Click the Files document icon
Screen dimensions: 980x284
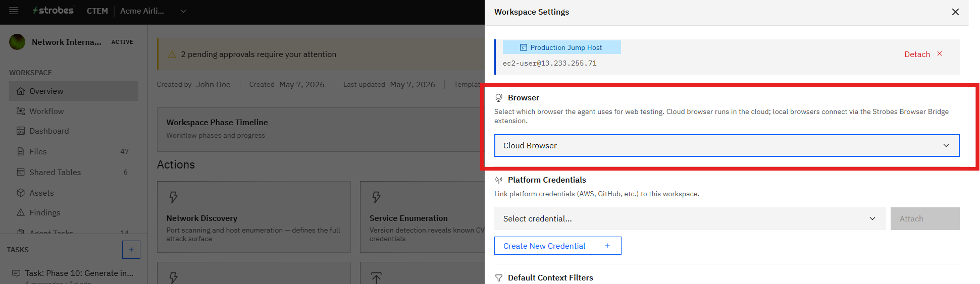click(x=21, y=151)
